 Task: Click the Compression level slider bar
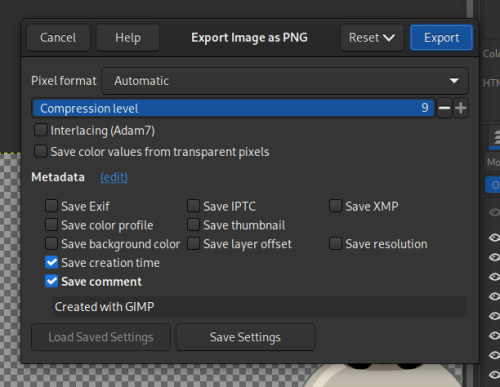[x=233, y=108]
